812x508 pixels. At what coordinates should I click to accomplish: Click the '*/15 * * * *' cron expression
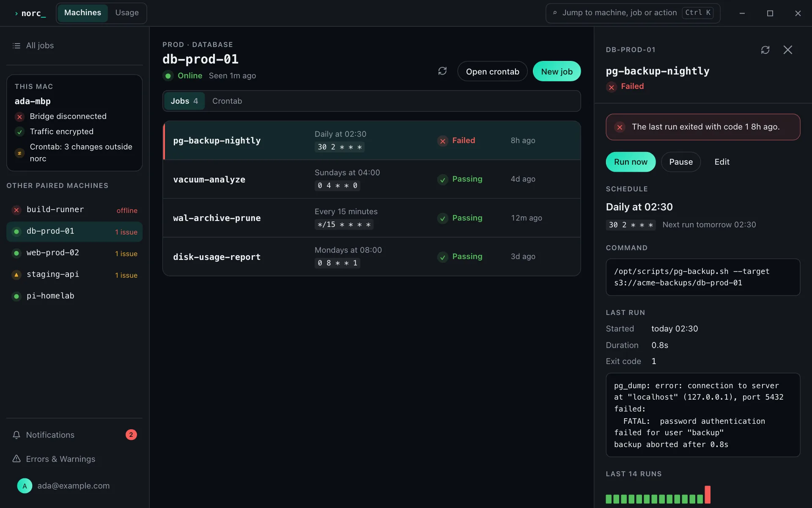[344, 225]
